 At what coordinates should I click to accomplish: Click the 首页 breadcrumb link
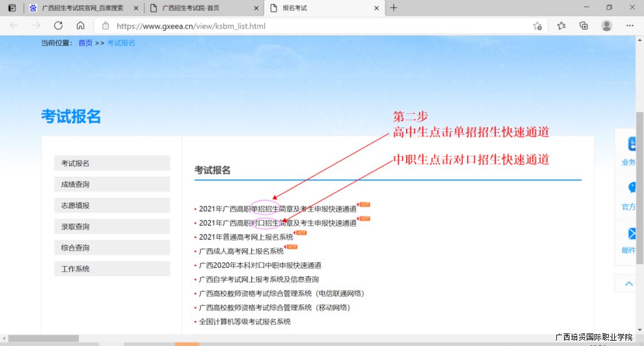pos(85,43)
